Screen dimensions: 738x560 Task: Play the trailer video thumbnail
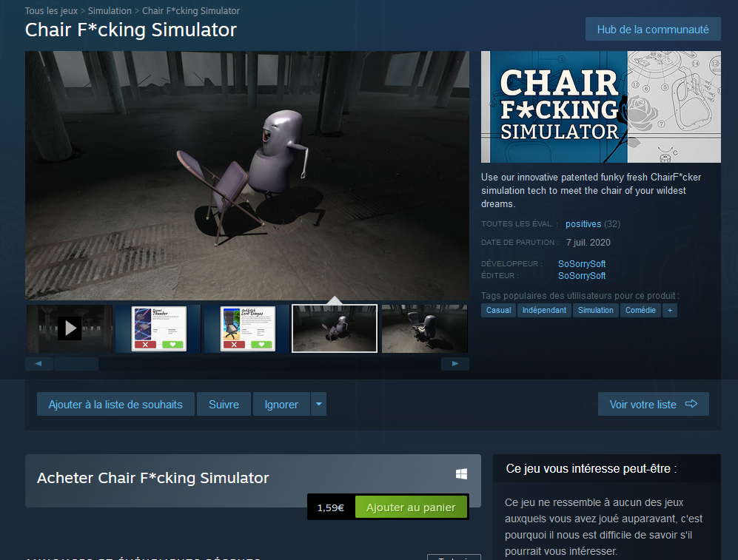[69, 328]
